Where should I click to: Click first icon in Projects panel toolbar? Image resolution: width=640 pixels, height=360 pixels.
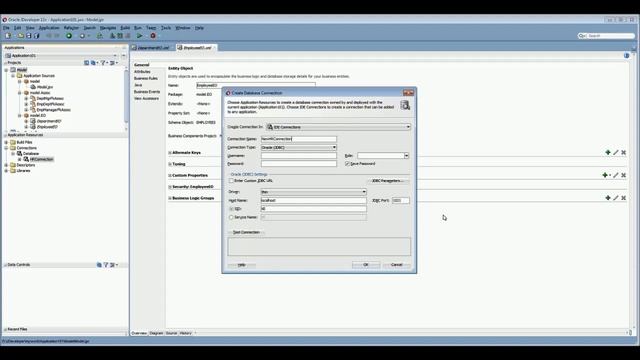[86, 63]
